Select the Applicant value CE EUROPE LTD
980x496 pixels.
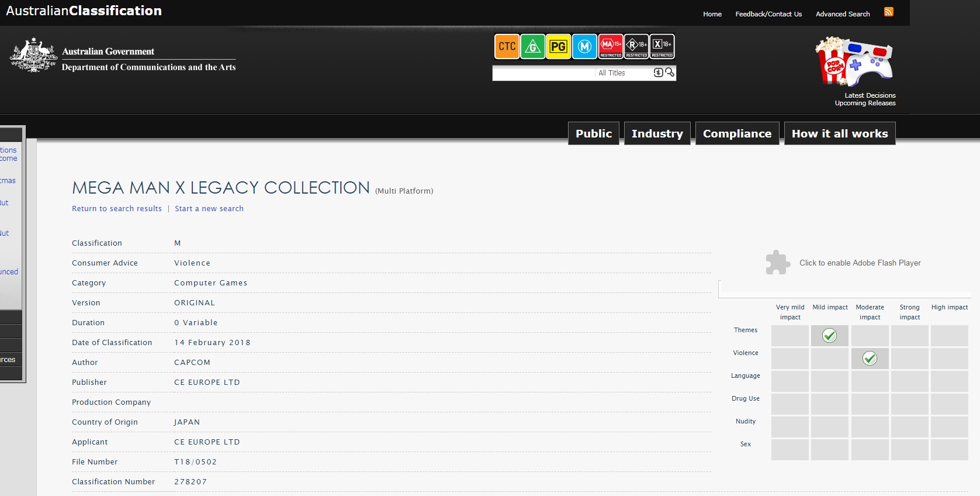pos(207,442)
